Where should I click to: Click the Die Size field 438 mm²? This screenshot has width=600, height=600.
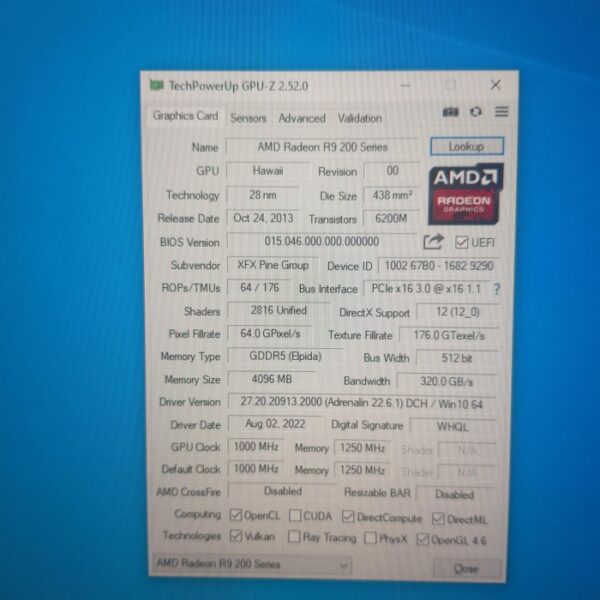392,195
